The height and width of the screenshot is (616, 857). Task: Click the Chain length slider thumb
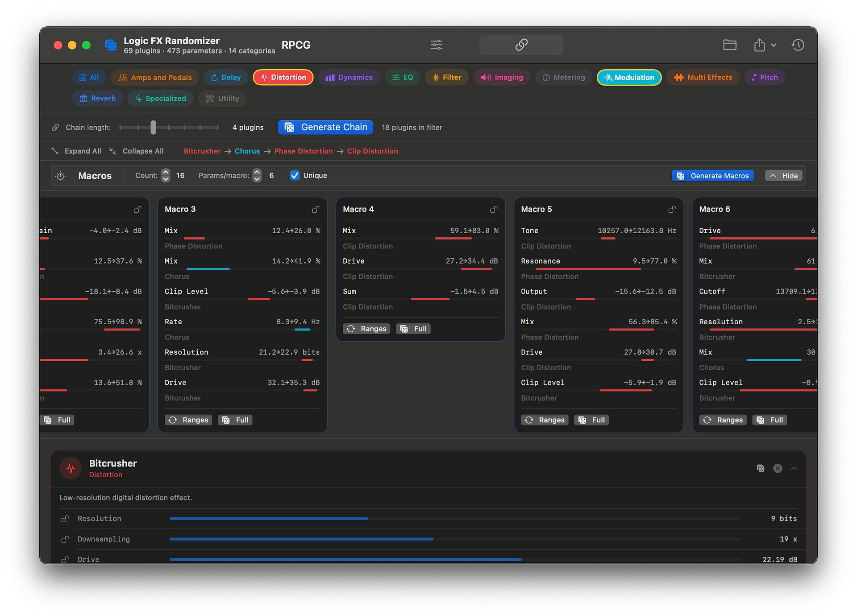pyautogui.click(x=154, y=128)
